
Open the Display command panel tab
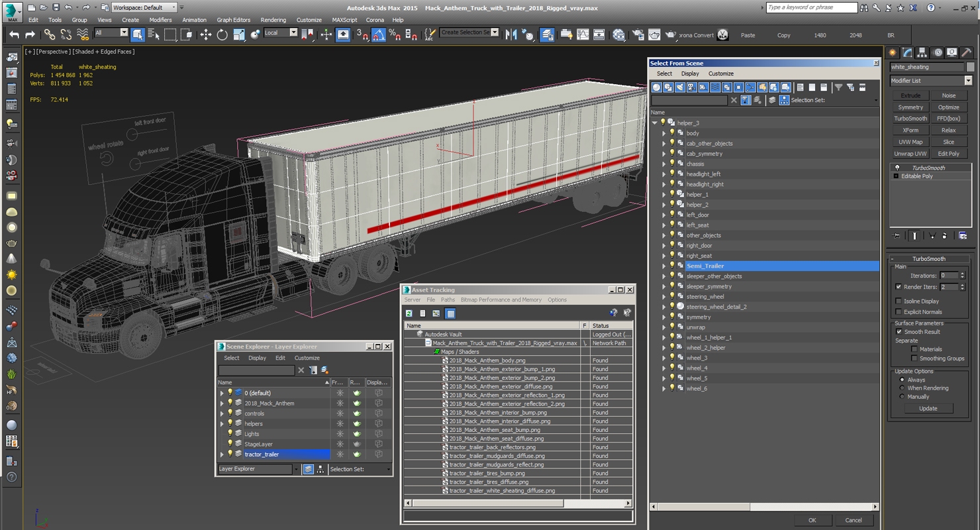952,52
